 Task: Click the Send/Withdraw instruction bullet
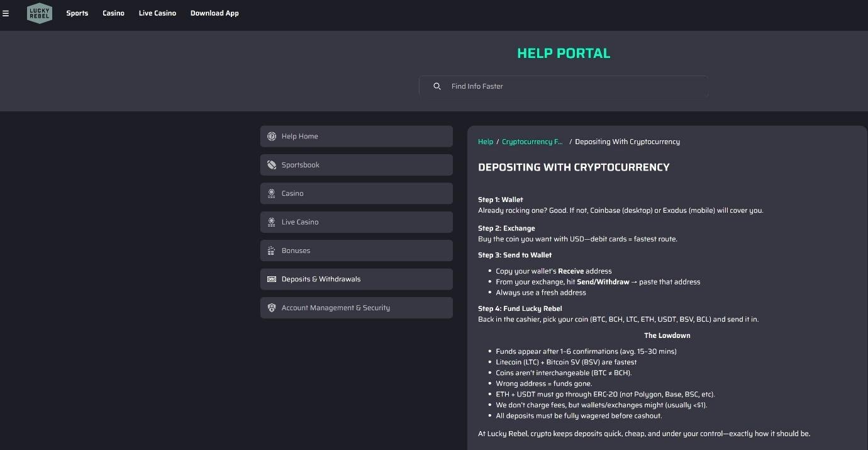pos(598,282)
